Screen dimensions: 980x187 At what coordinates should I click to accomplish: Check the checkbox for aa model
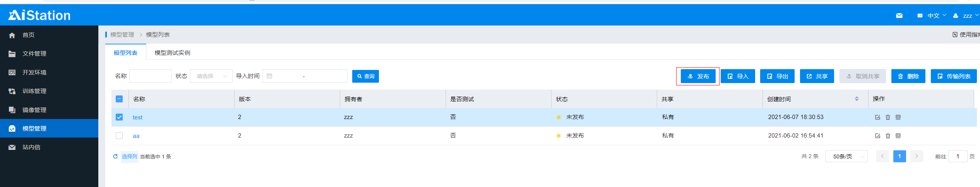(119, 136)
